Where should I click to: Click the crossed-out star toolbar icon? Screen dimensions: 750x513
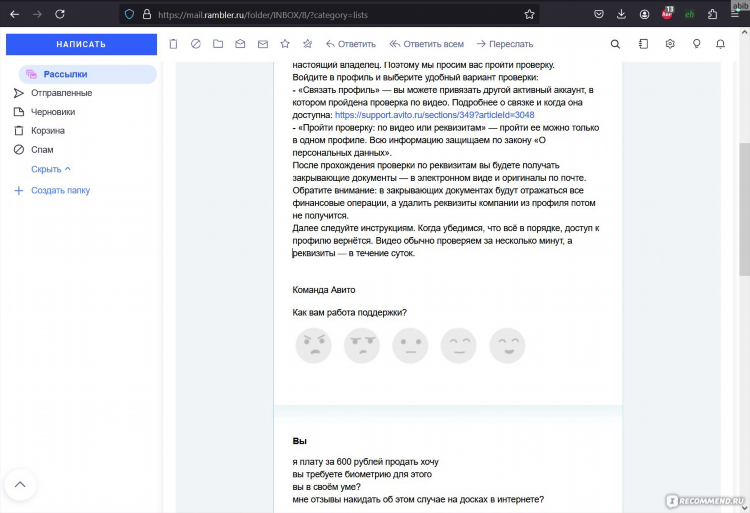[308, 44]
